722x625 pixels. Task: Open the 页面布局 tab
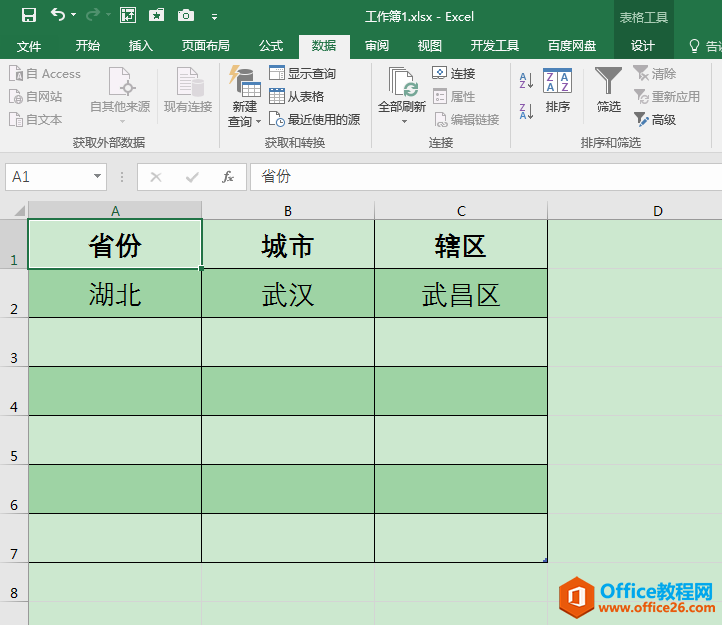coord(205,46)
